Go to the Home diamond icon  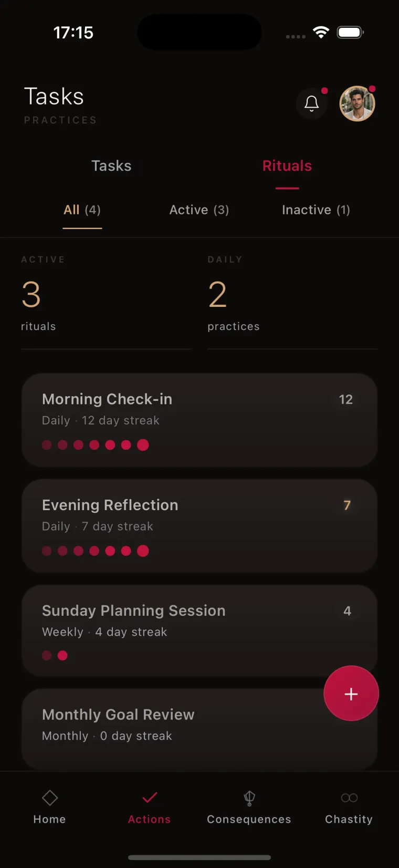pos(50,798)
